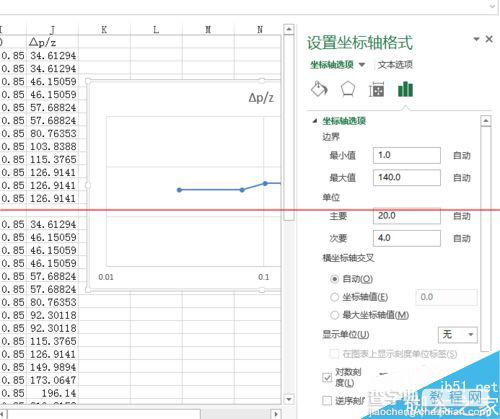
Task: Click the 0.01 axis label on chart
Action: [x=106, y=277]
